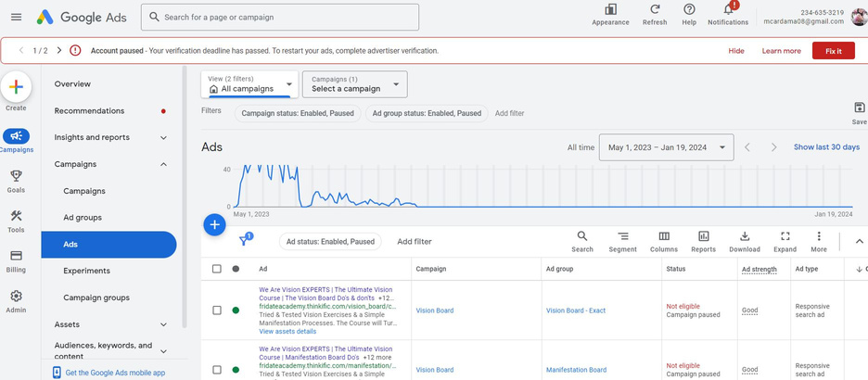Open the Segment tool
Screen dimensions: 868x380
[623, 242]
